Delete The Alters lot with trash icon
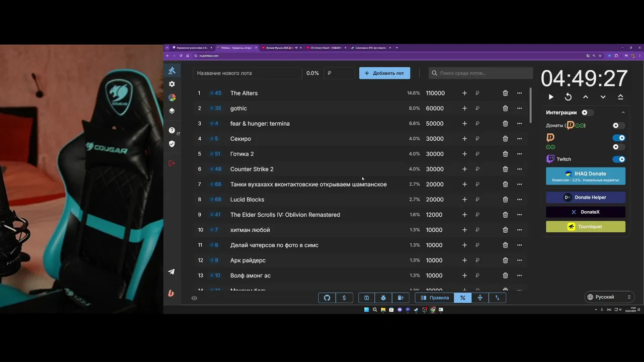This screenshot has width=644, height=362. [x=505, y=93]
